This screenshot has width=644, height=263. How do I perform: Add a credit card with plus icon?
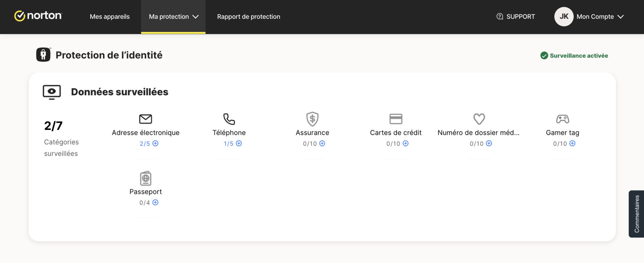(406, 143)
